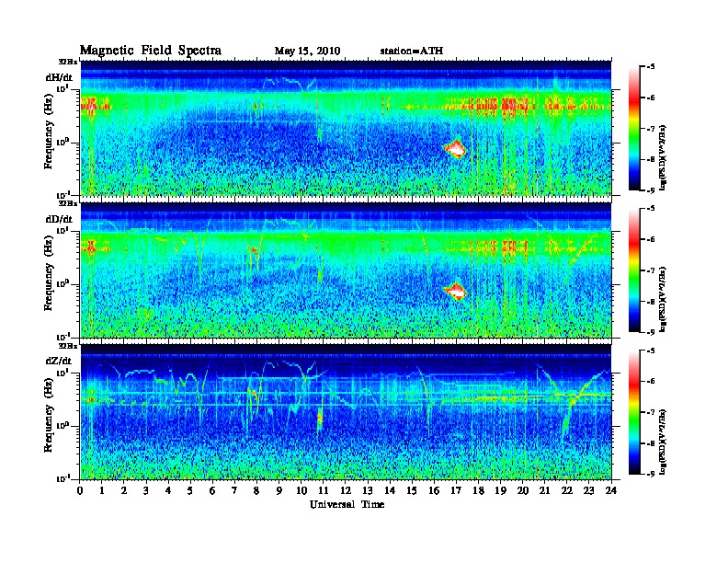Click the "-5" label on the dH/dt color scale

pos(650,67)
